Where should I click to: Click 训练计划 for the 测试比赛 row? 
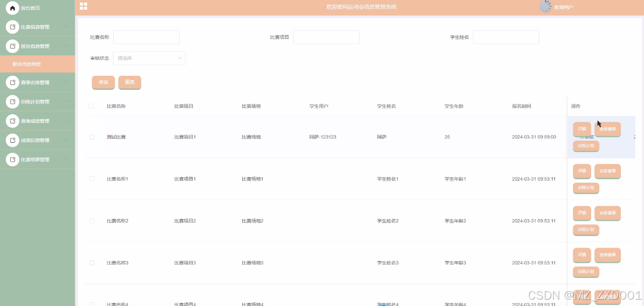586,146
